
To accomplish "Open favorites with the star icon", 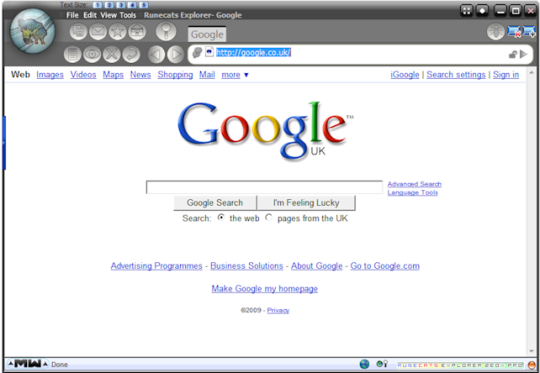I will coord(117,32).
